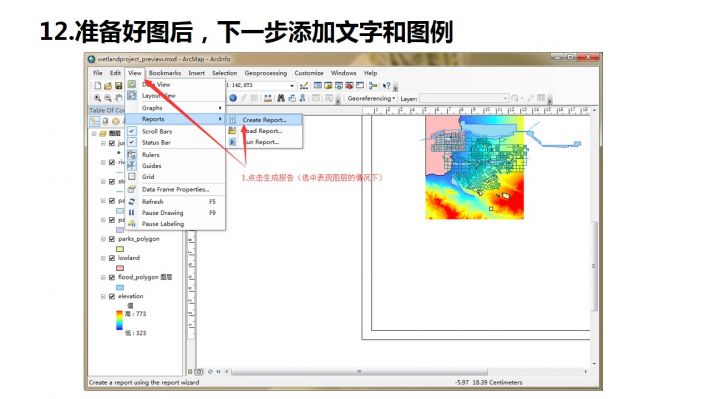The width and height of the screenshot is (710, 399).
Task: Open the Geoprocessing menu
Action: (266, 73)
